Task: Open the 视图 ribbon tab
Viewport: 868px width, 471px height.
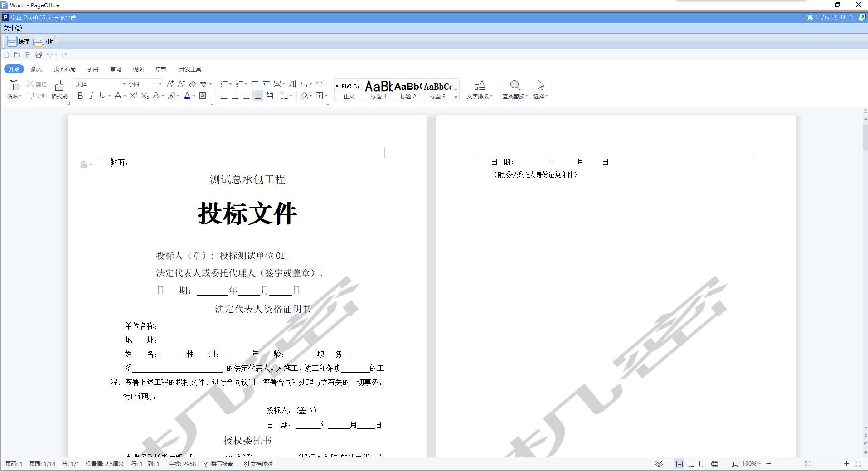Action: 138,69
